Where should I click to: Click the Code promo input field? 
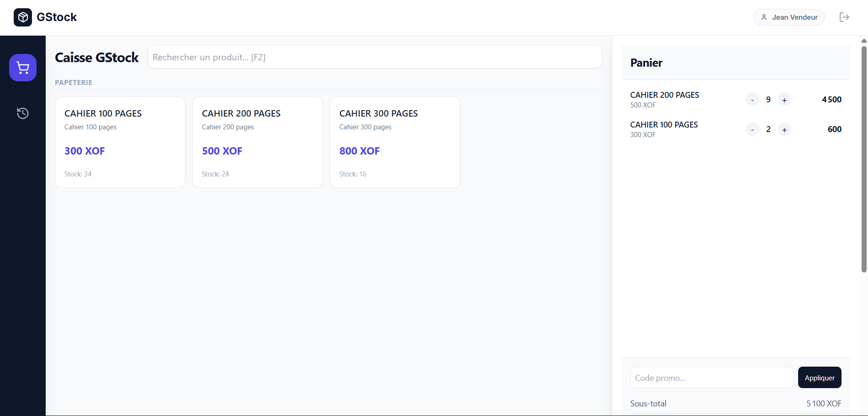click(x=712, y=378)
